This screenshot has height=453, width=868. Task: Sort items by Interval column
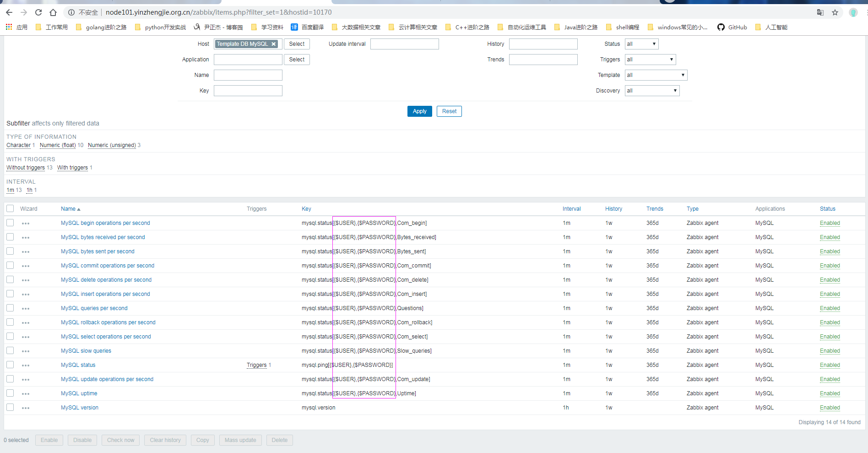coord(571,209)
